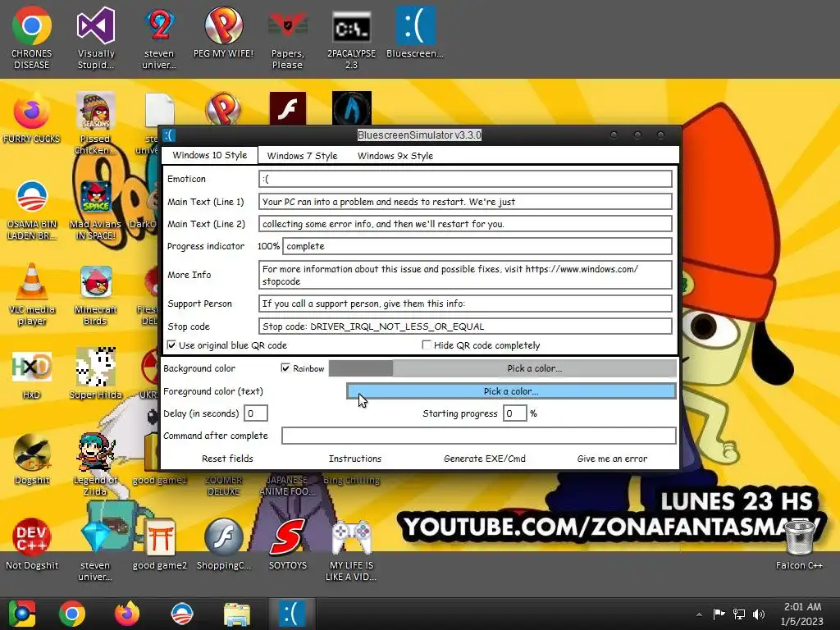
Task: Click the Support Person text field
Action: [x=466, y=304]
